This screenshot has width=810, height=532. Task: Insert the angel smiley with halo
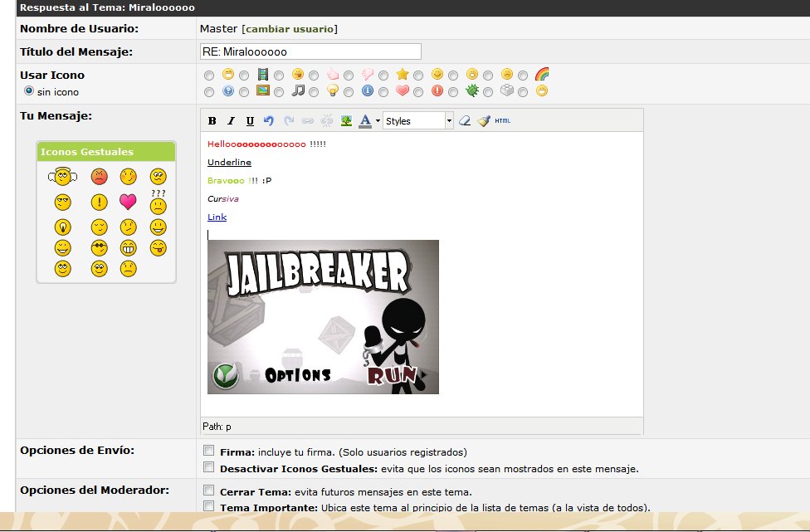tap(62, 177)
